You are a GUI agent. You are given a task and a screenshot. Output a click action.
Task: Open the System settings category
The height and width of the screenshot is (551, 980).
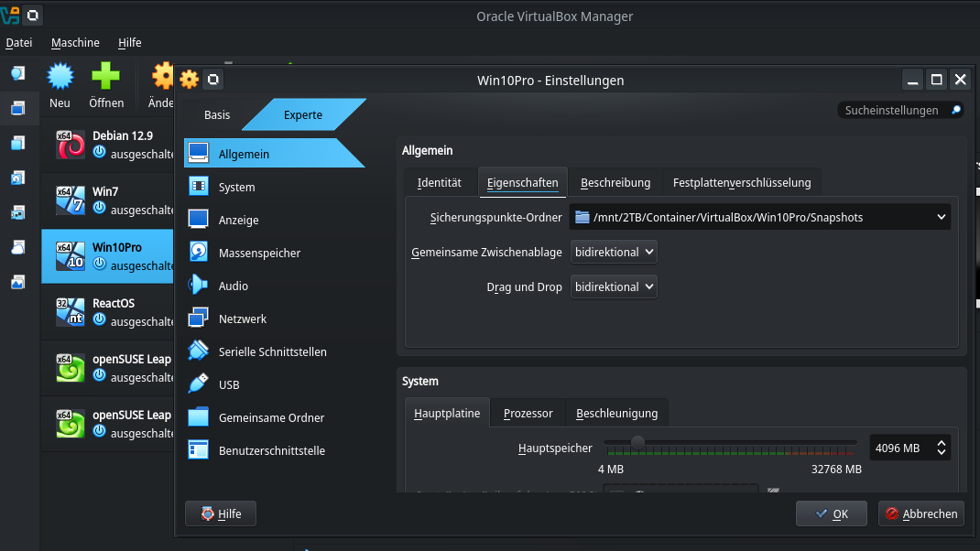pos(236,187)
